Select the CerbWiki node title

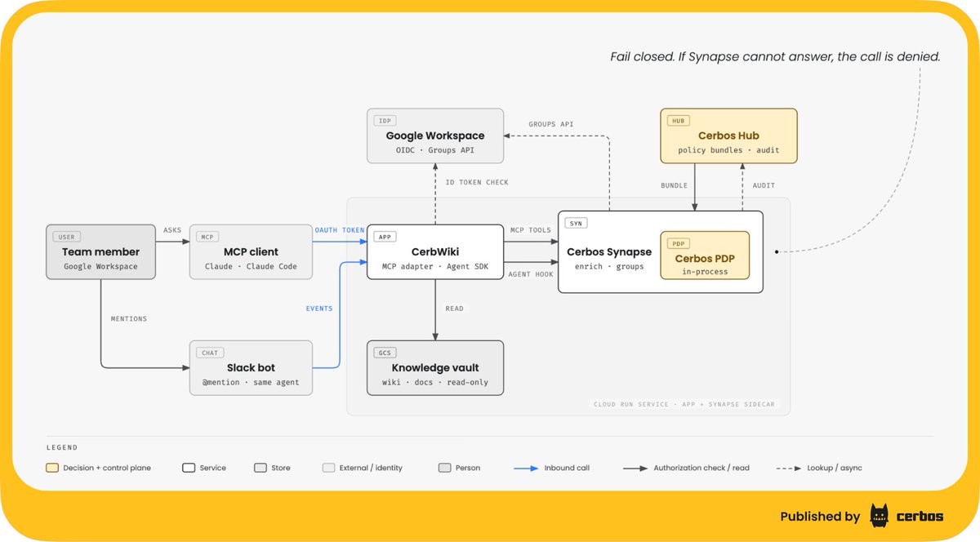(434, 252)
